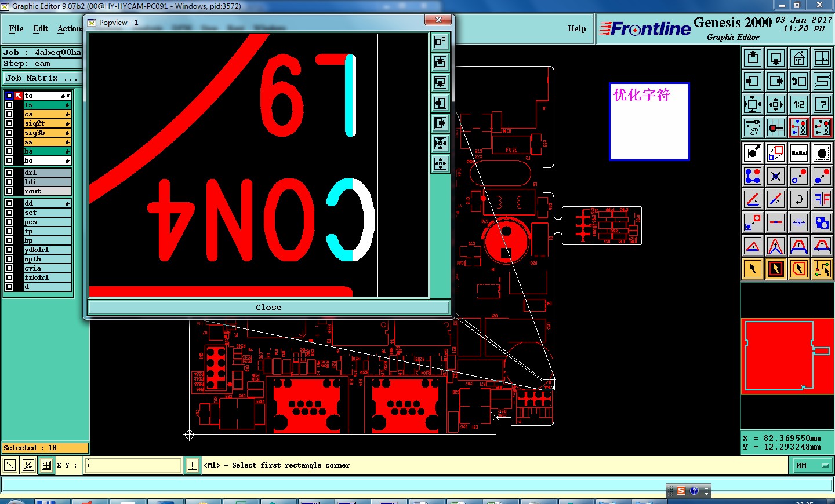The width and height of the screenshot is (835, 504).
Task: Open the MM units dropdown
Action: (x=811, y=465)
